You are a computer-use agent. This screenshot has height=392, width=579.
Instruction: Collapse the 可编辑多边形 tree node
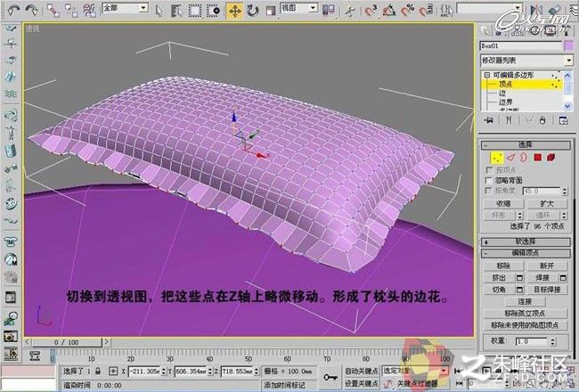pos(487,75)
